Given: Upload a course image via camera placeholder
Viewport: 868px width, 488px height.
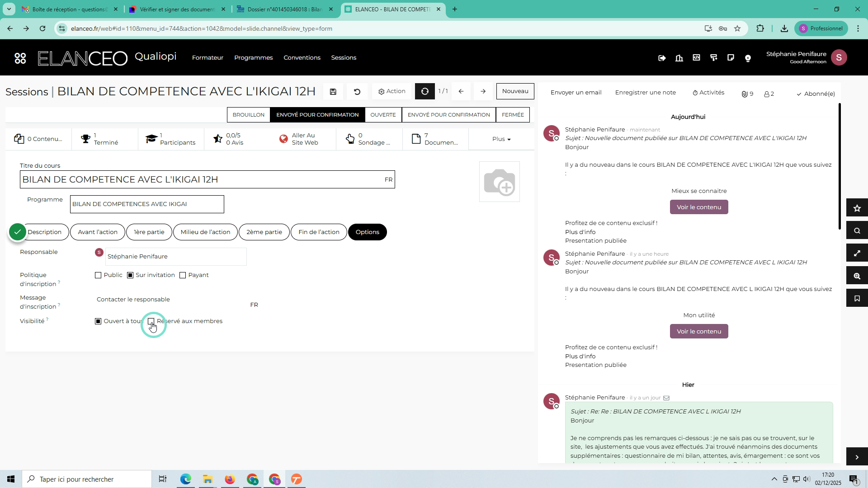Looking at the screenshot, I should point(500,182).
